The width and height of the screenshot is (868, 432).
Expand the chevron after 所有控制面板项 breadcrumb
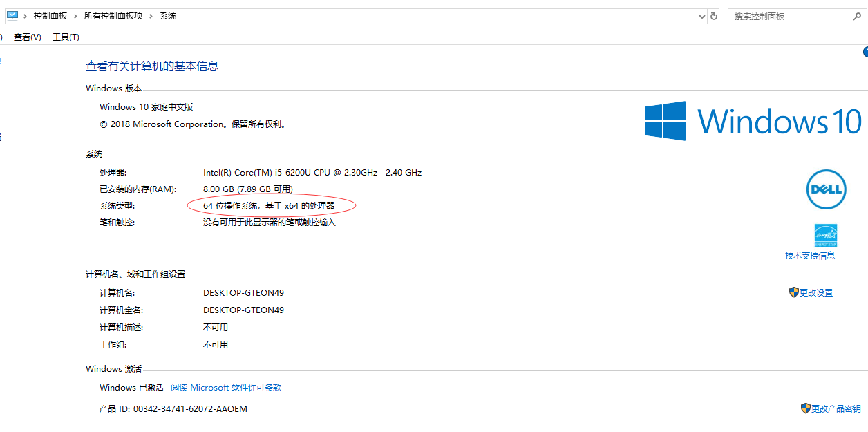pyautogui.click(x=151, y=16)
